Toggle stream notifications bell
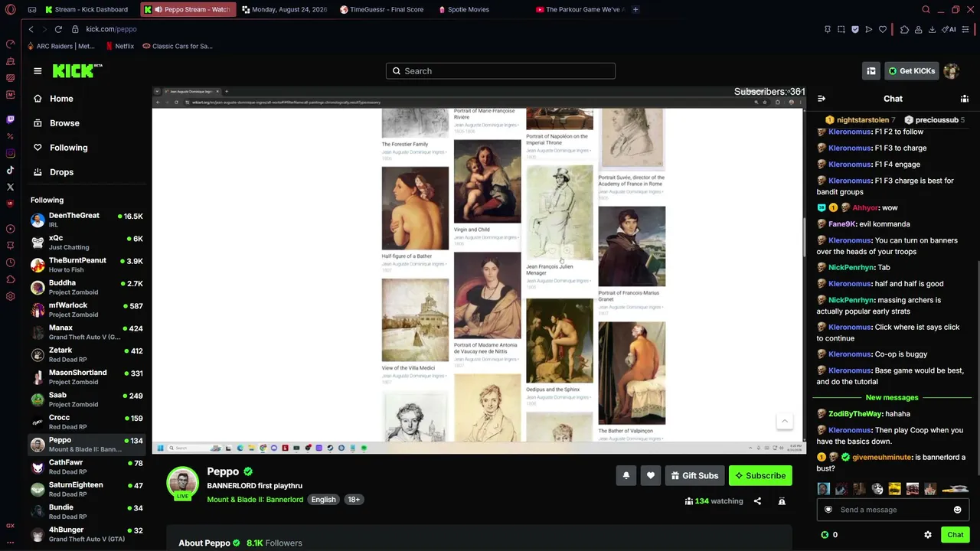 click(626, 476)
